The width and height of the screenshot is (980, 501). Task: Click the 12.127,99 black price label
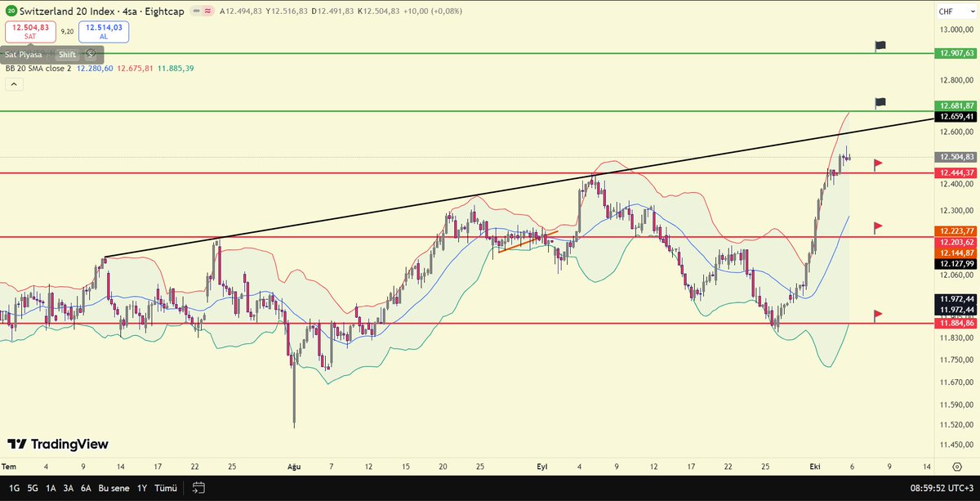tap(957, 263)
